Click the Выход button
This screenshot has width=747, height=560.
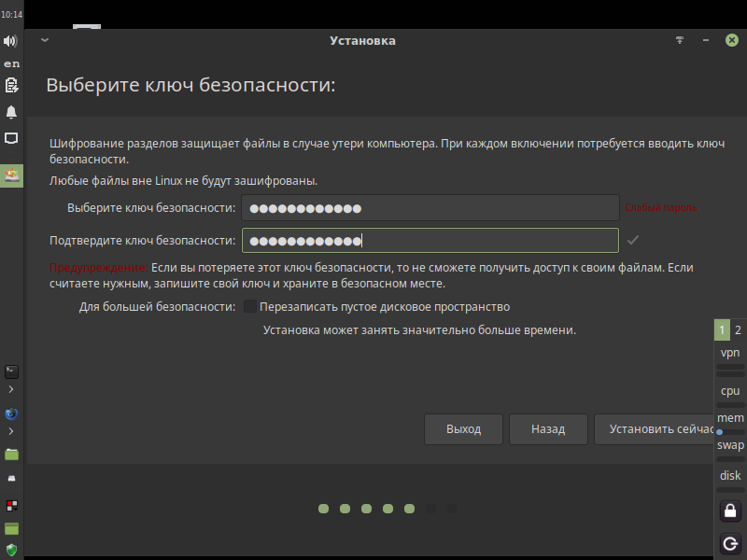coord(463,429)
